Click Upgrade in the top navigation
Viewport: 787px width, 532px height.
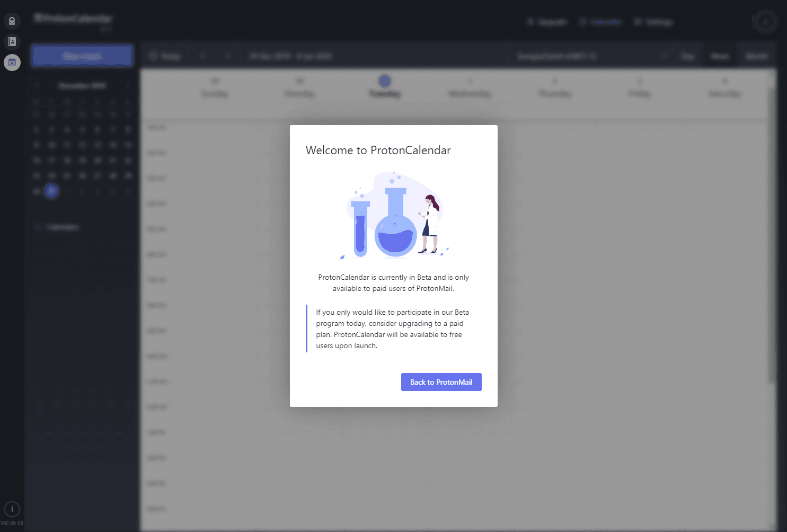[547, 22]
